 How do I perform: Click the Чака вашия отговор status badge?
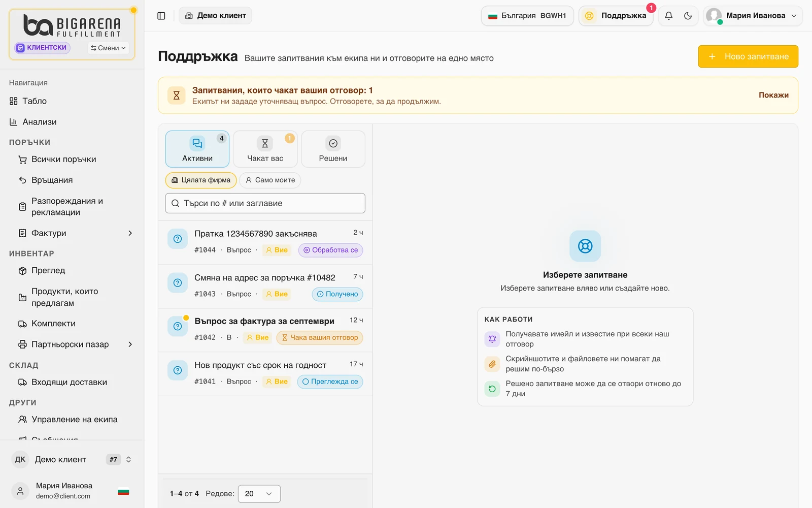pos(320,337)
